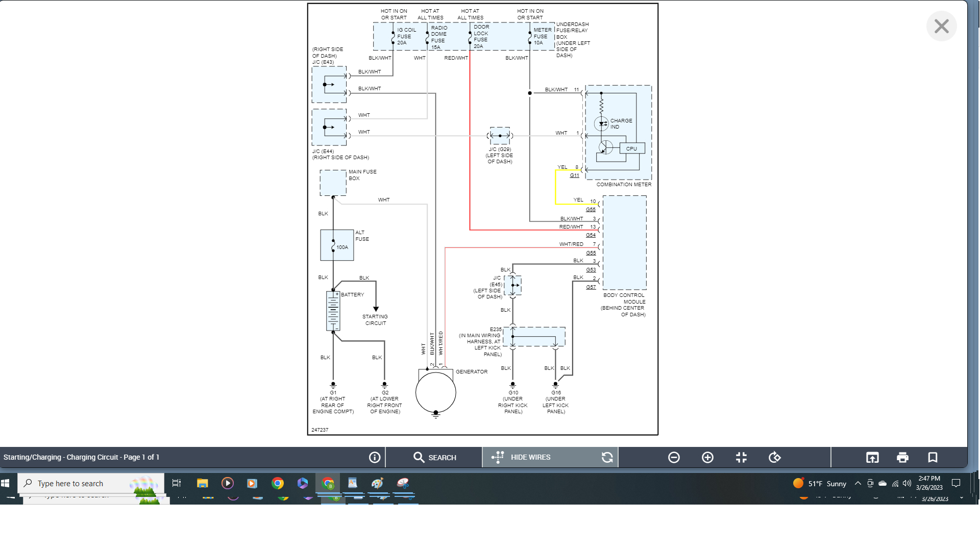Viewport: 980px width, 551px height.
Task: Rotate the diagram with the rotate icon
Action: 775,458
